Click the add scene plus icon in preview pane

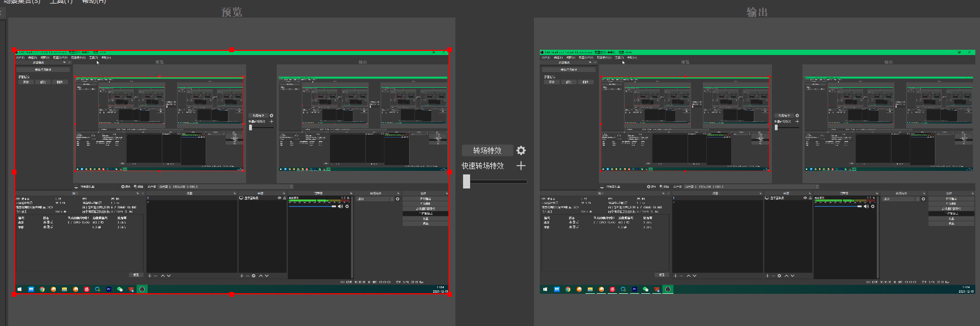click(x=150, y=276)
